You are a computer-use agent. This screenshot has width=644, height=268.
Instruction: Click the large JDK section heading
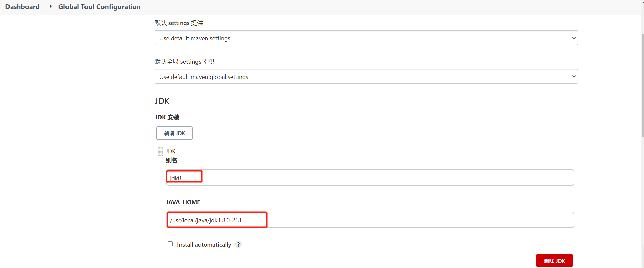pos(162,101)
